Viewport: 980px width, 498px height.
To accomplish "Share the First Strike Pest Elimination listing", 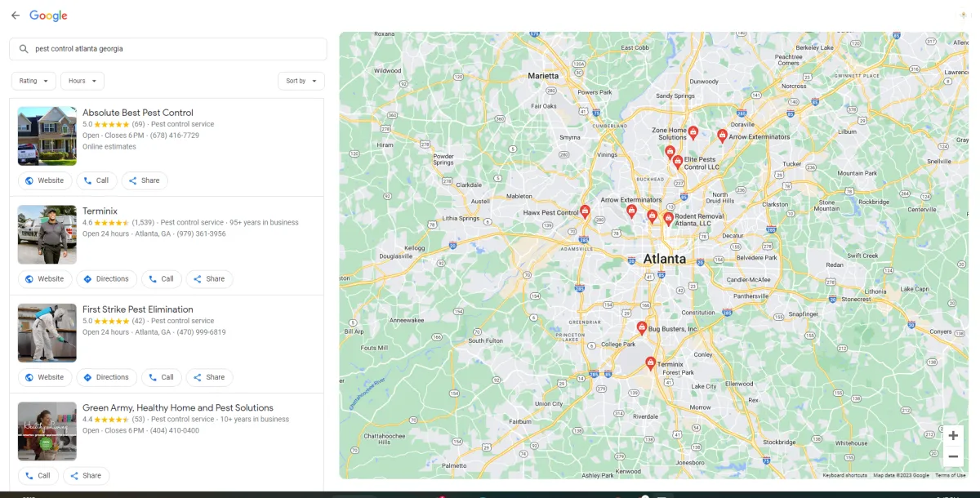I will pos(209,377).
